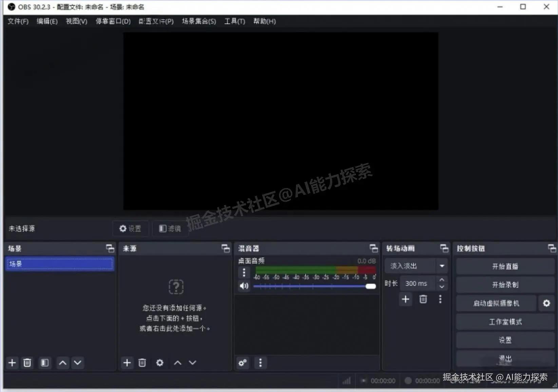Delete the selected scene using trash icon
The image size is (558, 392).
(x=27, y=362)
